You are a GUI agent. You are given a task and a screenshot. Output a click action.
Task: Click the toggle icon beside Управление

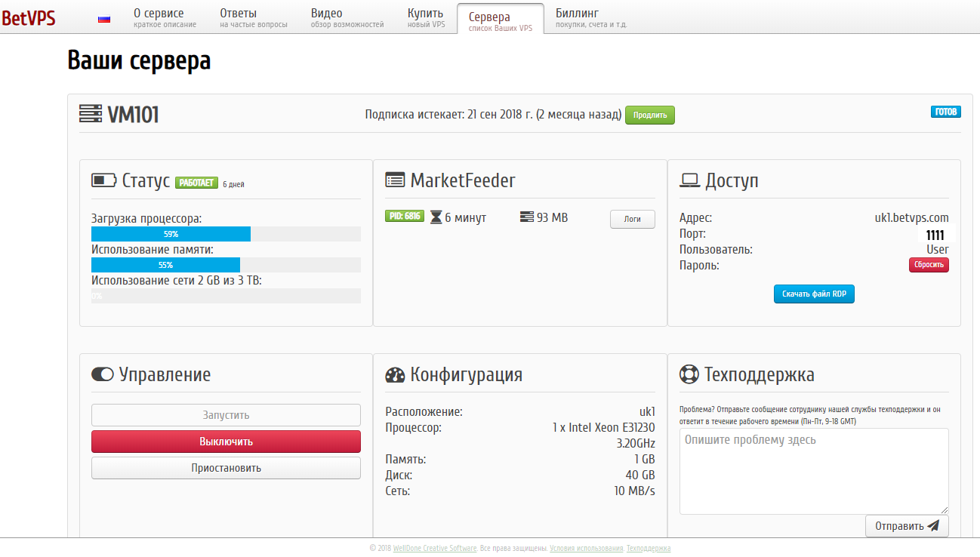pyautogui.click(x=103, y=374)
